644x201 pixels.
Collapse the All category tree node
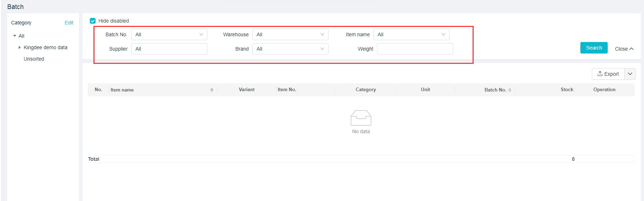(15, 36)
